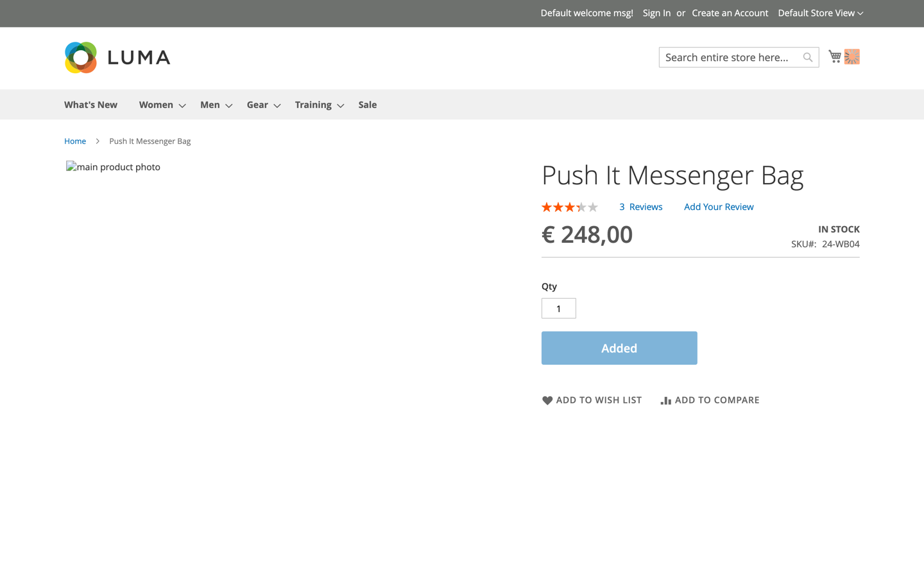Viewport: 924px width, 578px height.
Task: Open the Women category
Action: point(156,105)
